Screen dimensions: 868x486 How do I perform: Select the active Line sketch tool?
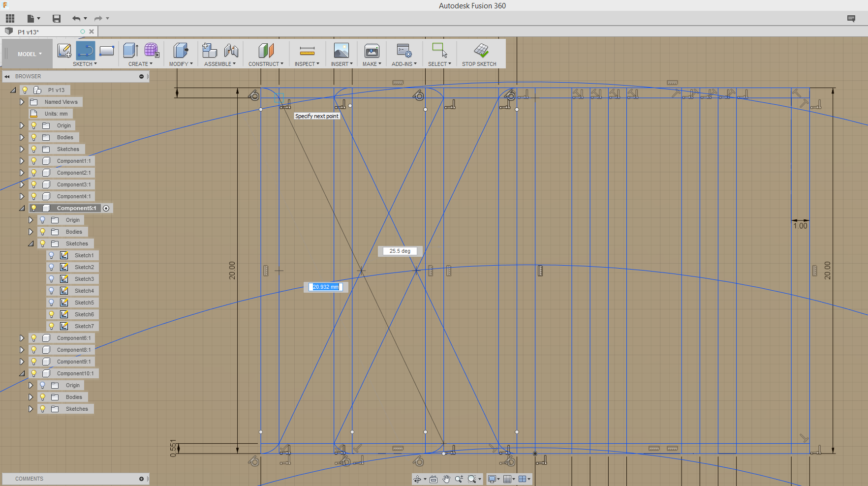pyautogui.click(x=86, y=51)
